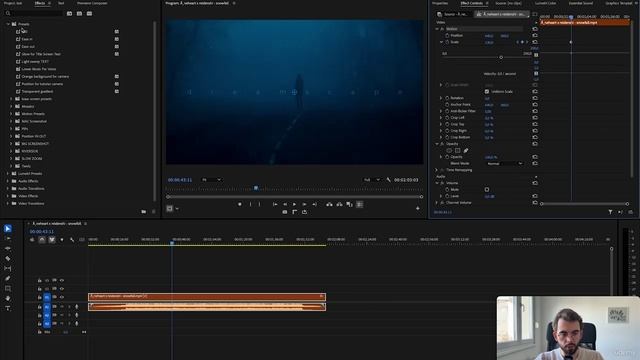The height and width of the screenshot is (360, 640).
Task: Expand the Motion Presets folder
Action: (11, 114)
